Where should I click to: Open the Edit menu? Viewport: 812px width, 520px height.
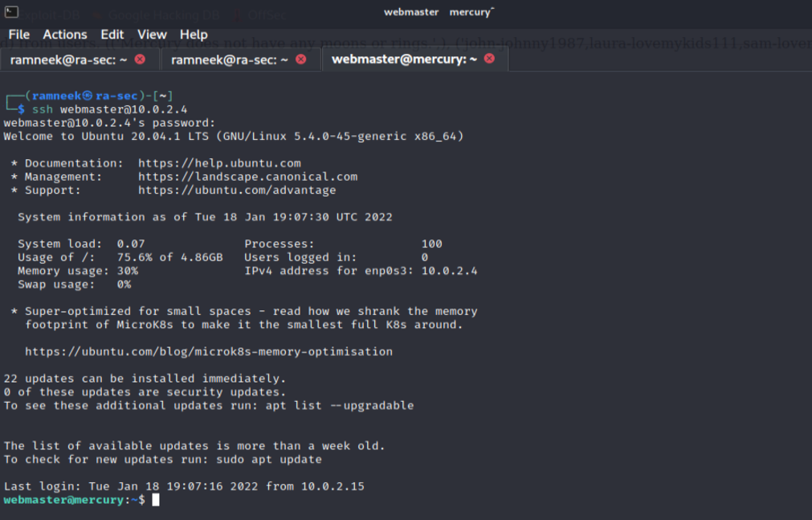tap(111, 35)
